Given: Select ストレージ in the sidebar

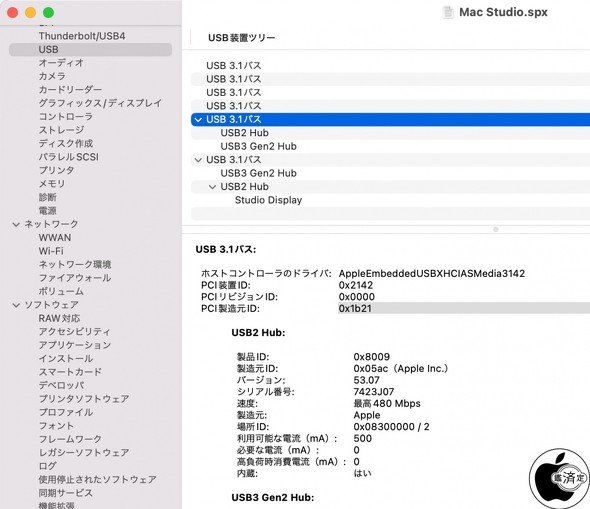Looking at the screenshot, I should pyautogui.click(x=61, y=130).
